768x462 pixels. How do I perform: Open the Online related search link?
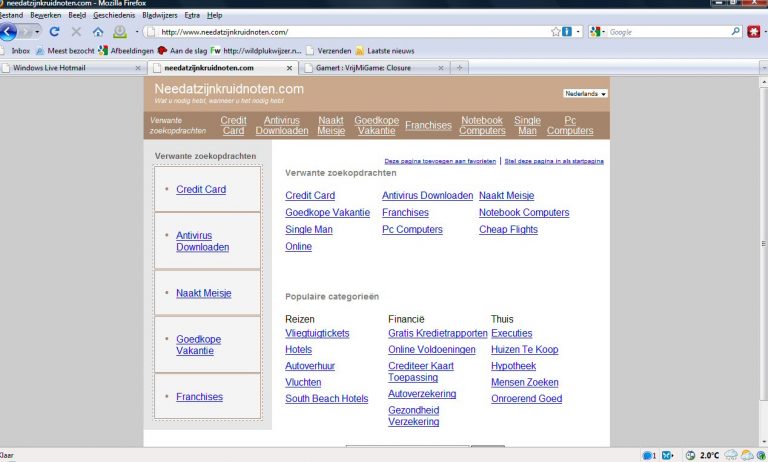click(x=298, y=246)
